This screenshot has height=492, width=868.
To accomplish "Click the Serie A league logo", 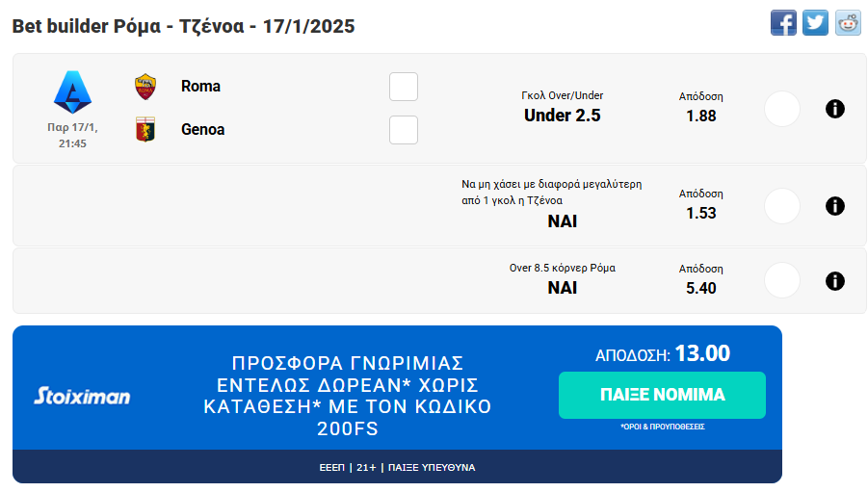I will [72, 93].
